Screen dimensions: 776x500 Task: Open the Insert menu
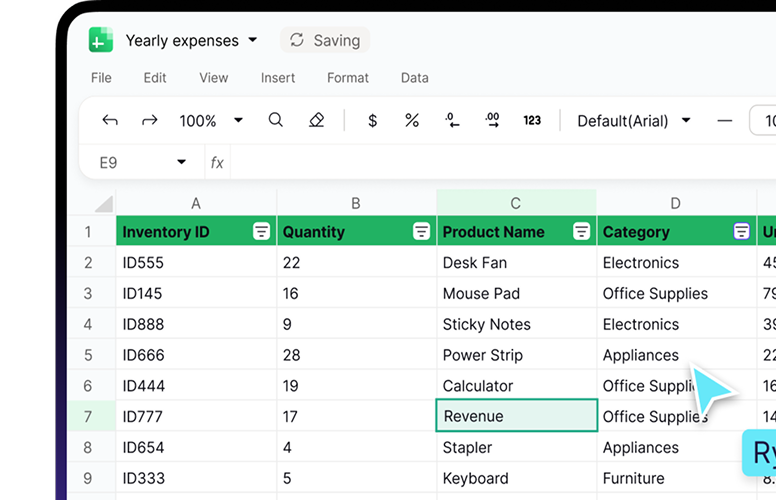point(278,78)
